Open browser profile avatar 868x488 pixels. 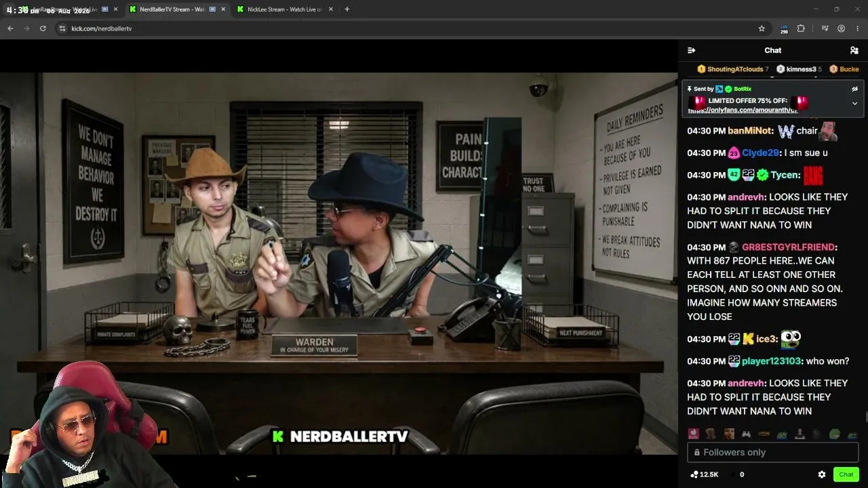coord(842,28)
